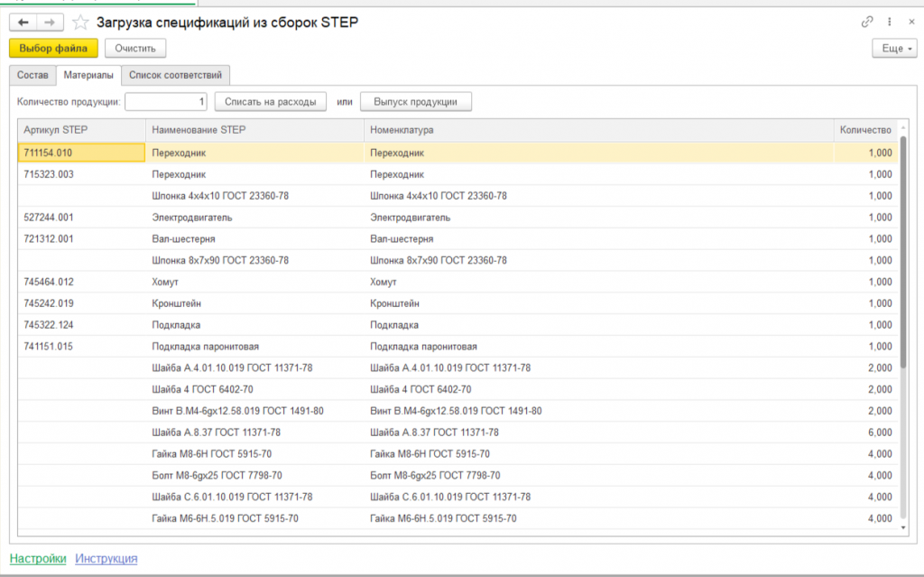924x577 pixels.
Task: Select Хомут in Номенклатура column
Action: 599,282
